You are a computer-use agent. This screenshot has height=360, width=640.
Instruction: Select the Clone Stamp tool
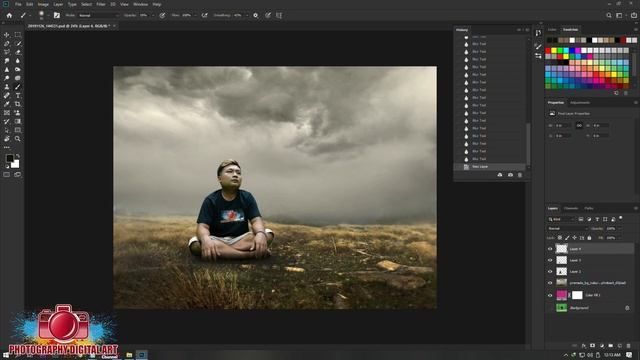pyautogui.click(x=7, y=87)
